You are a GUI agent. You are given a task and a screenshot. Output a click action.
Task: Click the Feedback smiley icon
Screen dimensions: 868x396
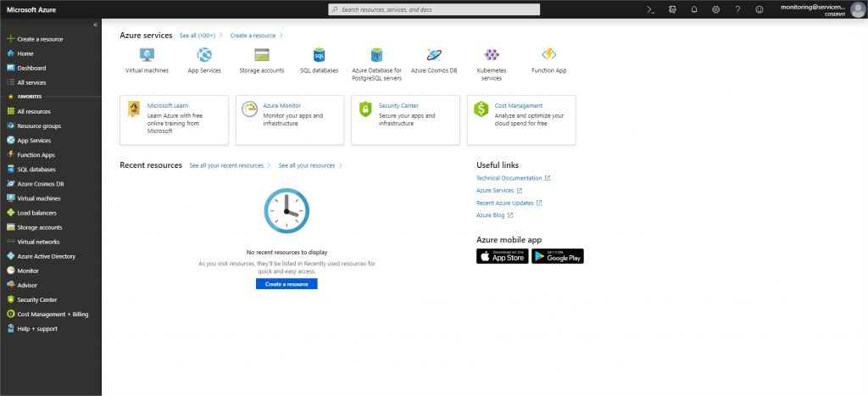coord(759,9)
